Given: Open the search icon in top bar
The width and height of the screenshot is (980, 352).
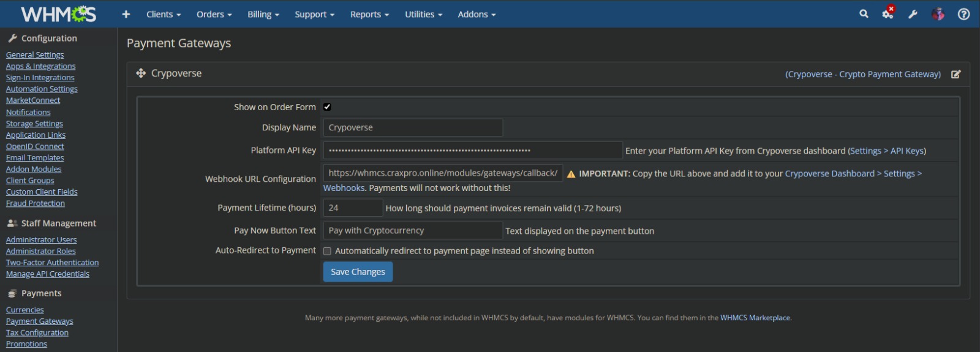Looking at the screenshot, I should pos(864,13).
